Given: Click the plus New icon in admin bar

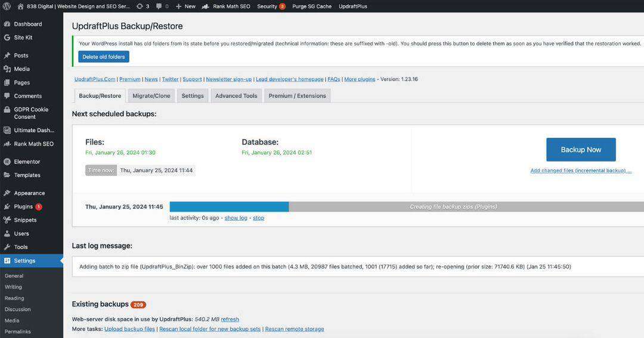Looking at the screenshot, I should (x=178, y=6).
